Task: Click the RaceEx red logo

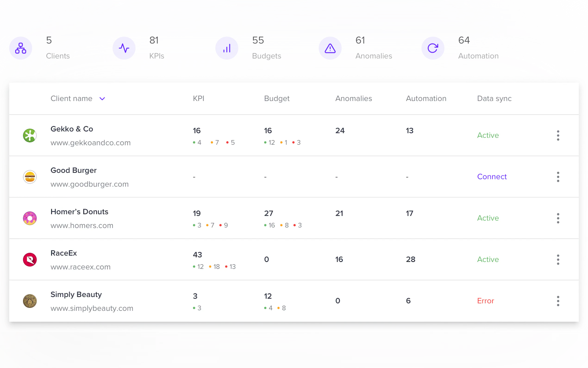Action: coord(30,260)
